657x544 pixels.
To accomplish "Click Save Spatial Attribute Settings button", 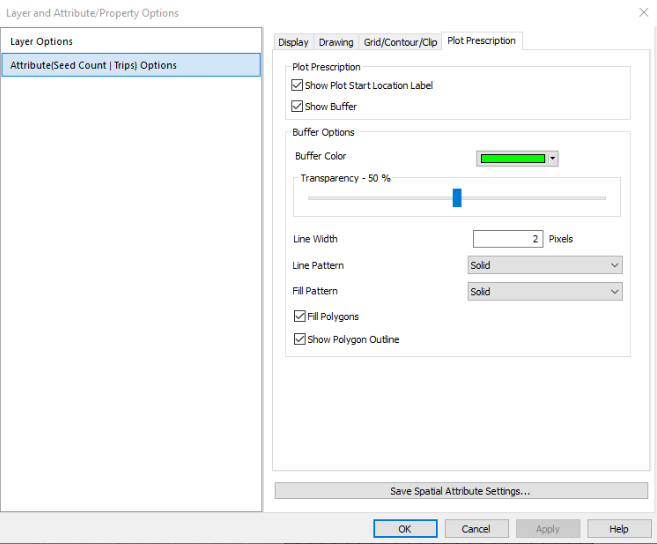I will click(460, 491).
